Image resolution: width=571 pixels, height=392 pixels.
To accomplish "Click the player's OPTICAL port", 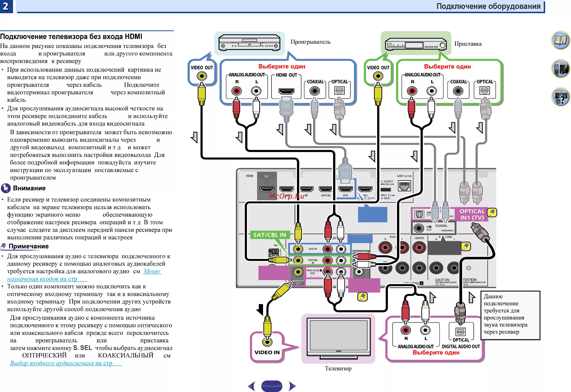I will 339,91.
